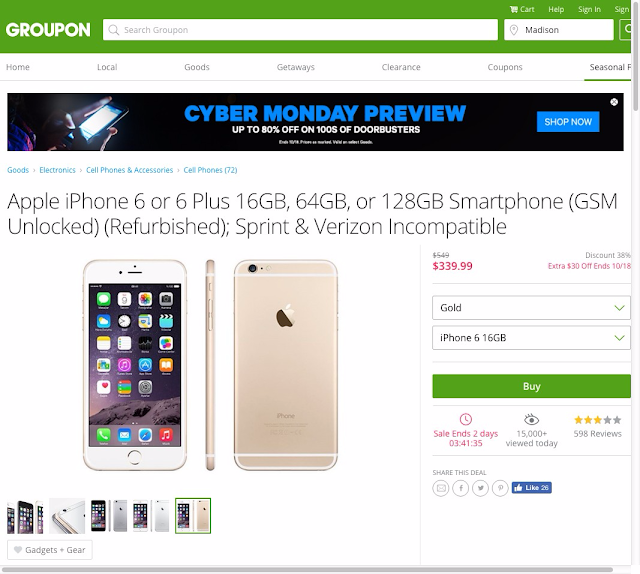Image resolution: width=640 pixels, height=574 pixels.
Task: Share deal via email icon
Action: pos(441,488)
